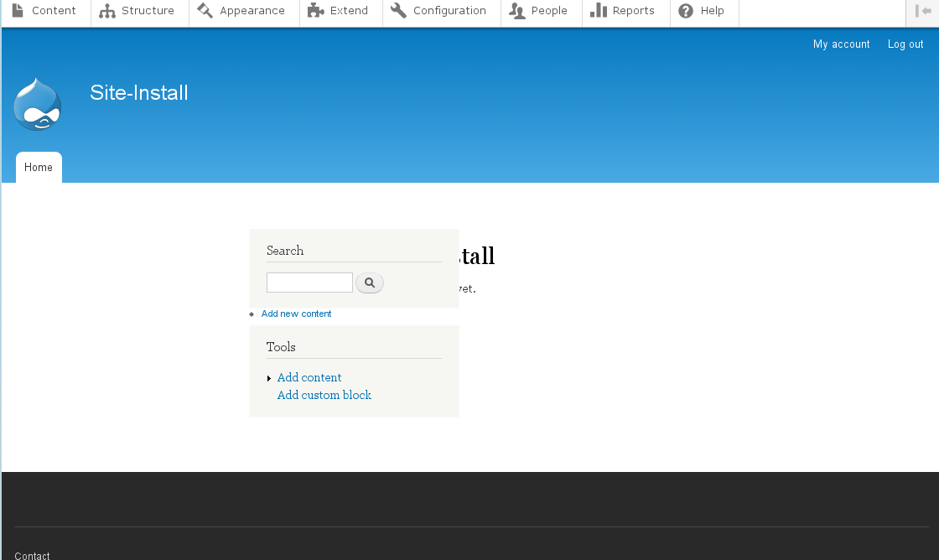The width and height of the screenshot is (939, 560).
Task: Expand the Add content menu arrow
Action: point(269,379)
